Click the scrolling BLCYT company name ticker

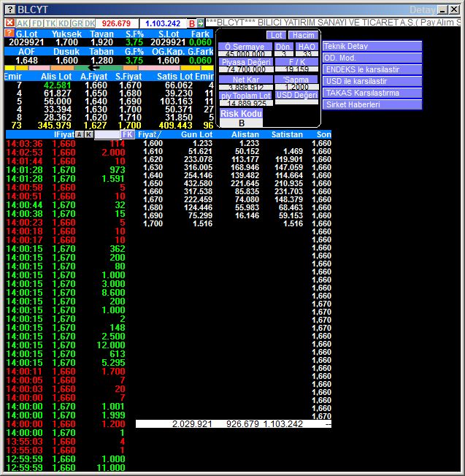[x=333, y=23]
